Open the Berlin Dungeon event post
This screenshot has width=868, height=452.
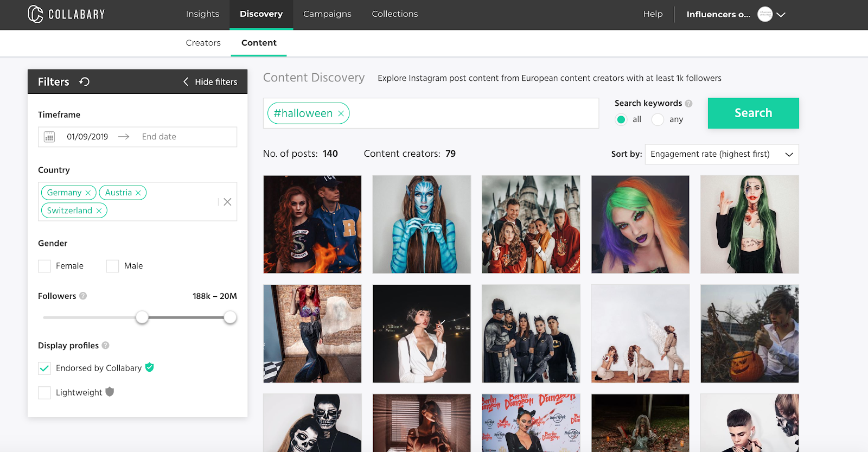pos(531,423)
